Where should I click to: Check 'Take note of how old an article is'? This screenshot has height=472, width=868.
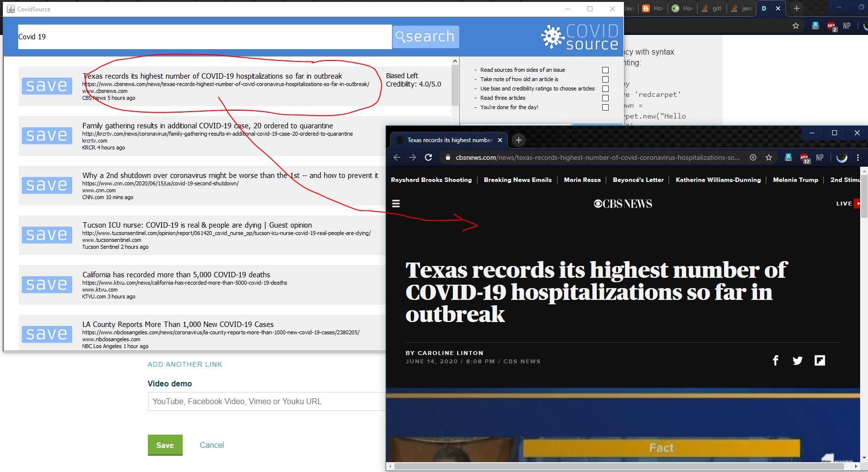coord(605,80)
